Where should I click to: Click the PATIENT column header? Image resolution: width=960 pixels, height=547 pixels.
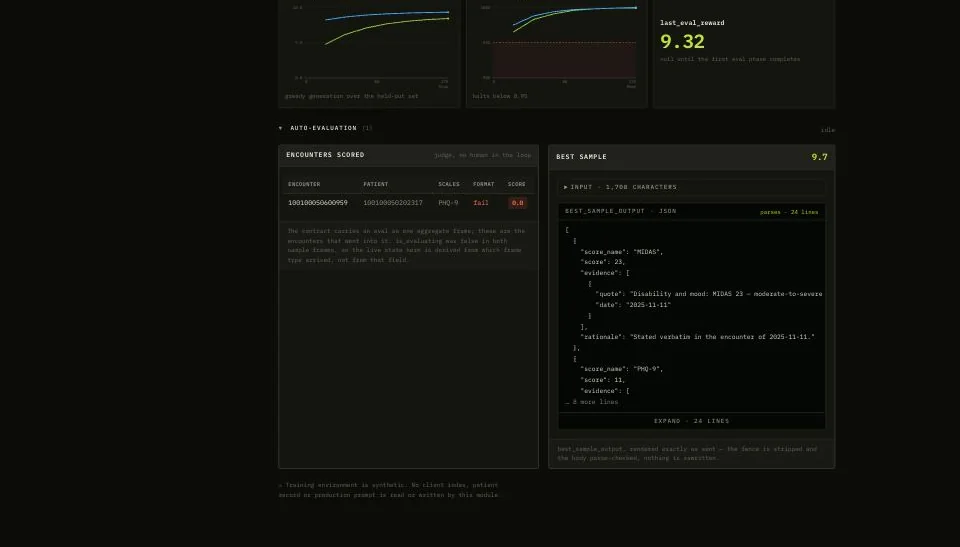(x=375, y=184)
